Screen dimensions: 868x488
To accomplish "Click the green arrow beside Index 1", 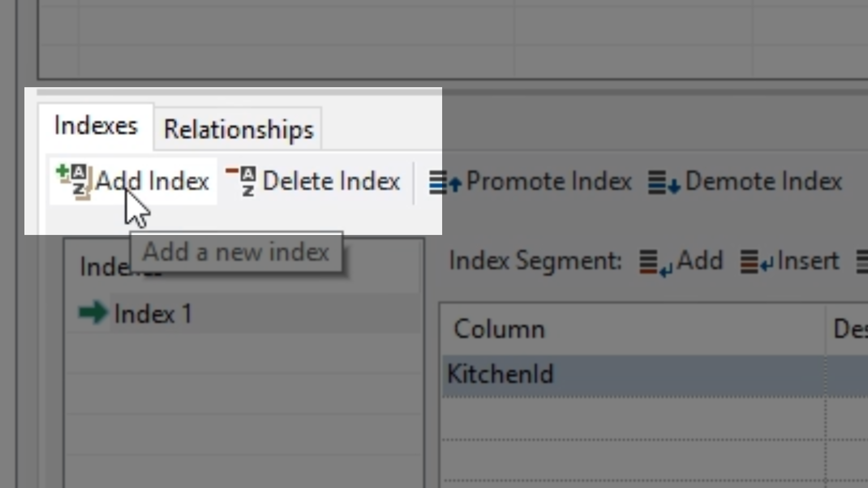I will (x=92, y=313).
